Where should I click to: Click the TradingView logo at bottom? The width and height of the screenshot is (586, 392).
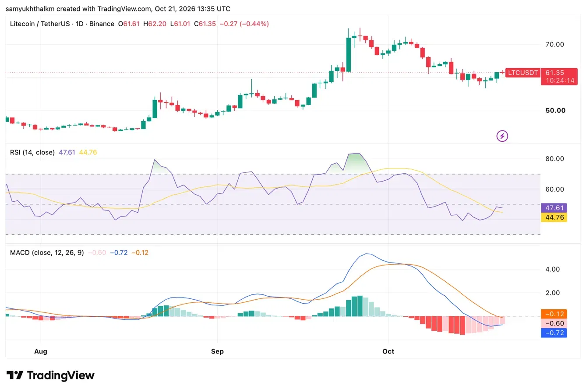[x=51, y=375]
